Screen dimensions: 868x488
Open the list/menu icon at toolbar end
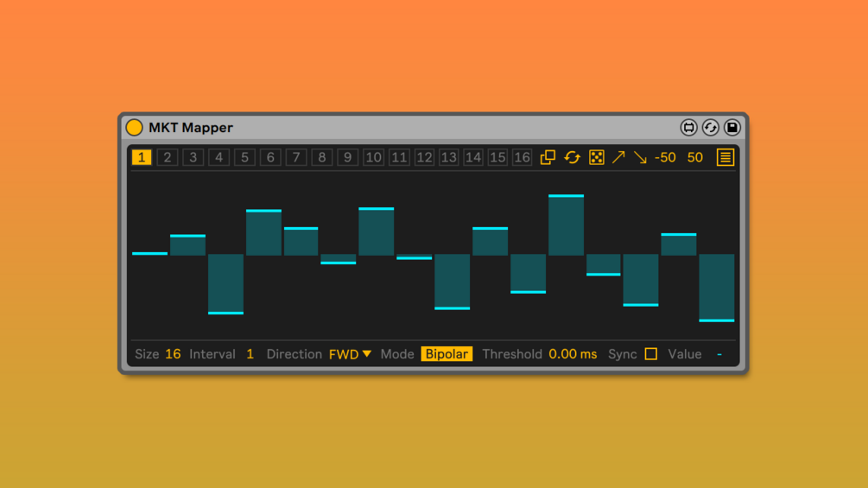point(725,157)
